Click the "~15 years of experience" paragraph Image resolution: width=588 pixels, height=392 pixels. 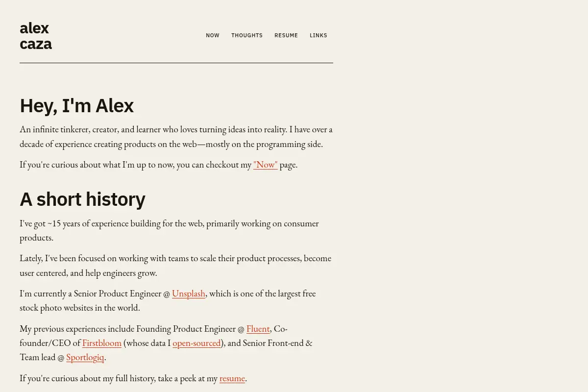[170, 230]
